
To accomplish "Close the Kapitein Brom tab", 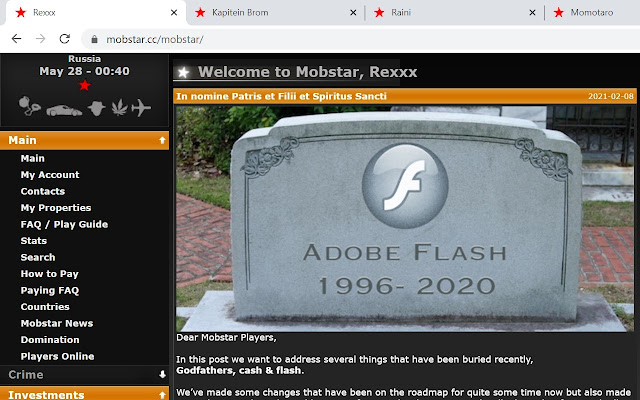I will click(353, 13).
